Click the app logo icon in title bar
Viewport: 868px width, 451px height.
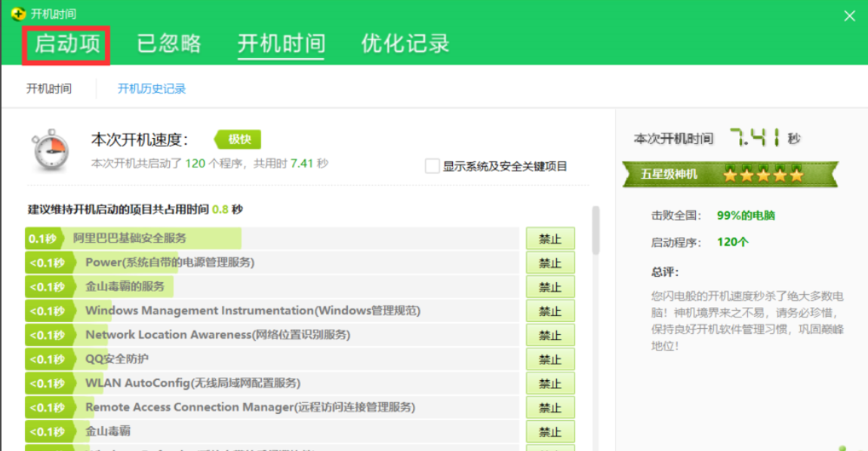pyautogui.click(x=19, y=14)
